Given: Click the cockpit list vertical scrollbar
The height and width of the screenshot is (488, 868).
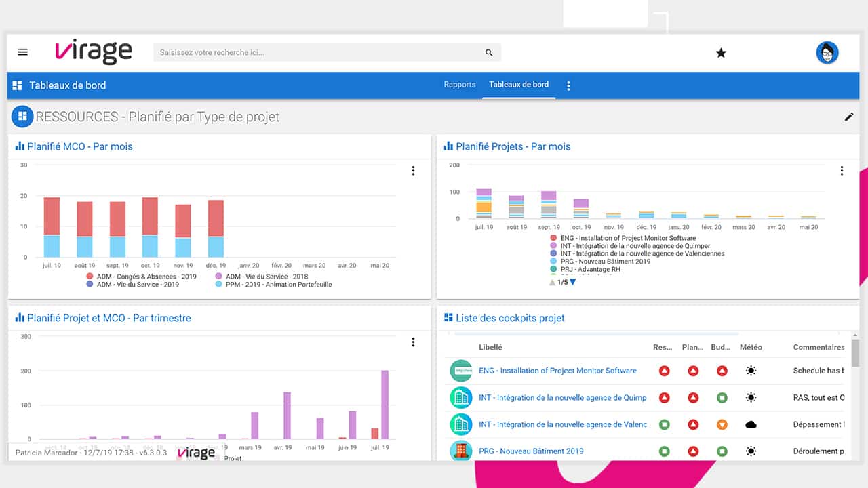Looking at the screenshot, I should [854, 353].
